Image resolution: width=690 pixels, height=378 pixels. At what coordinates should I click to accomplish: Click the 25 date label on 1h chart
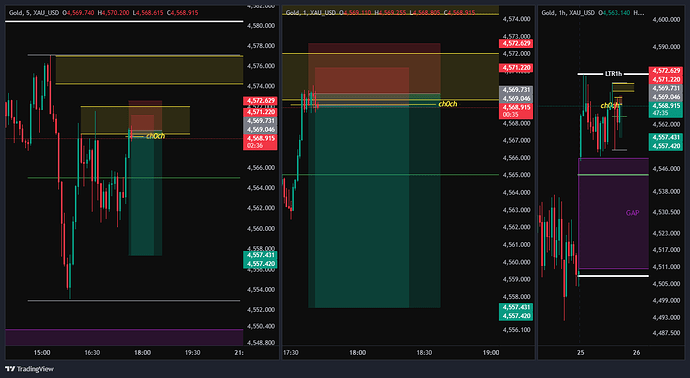pos(580,352)
